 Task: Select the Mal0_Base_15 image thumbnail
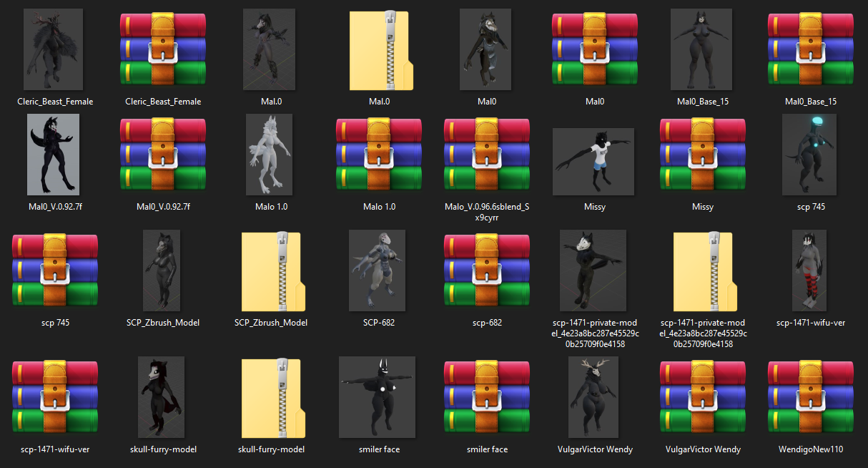coord(702,49)
